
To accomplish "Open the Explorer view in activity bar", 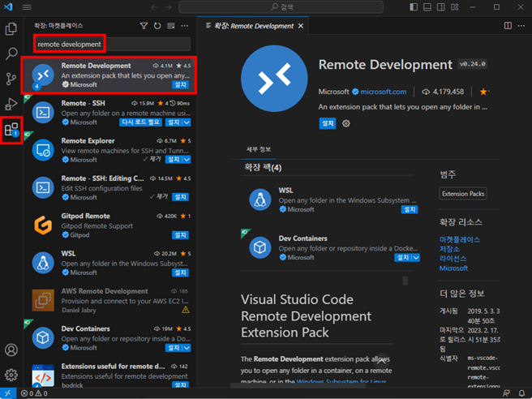I will click(11, 29).
